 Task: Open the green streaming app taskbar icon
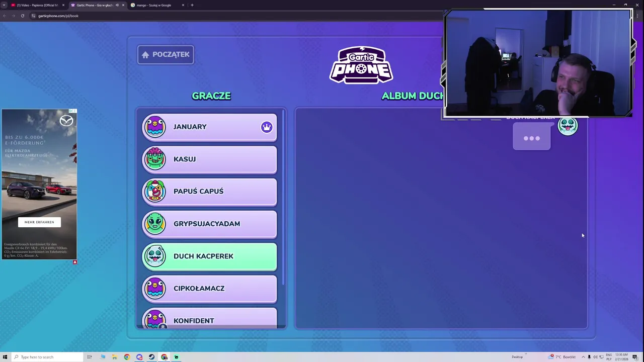tap(176, 357)
